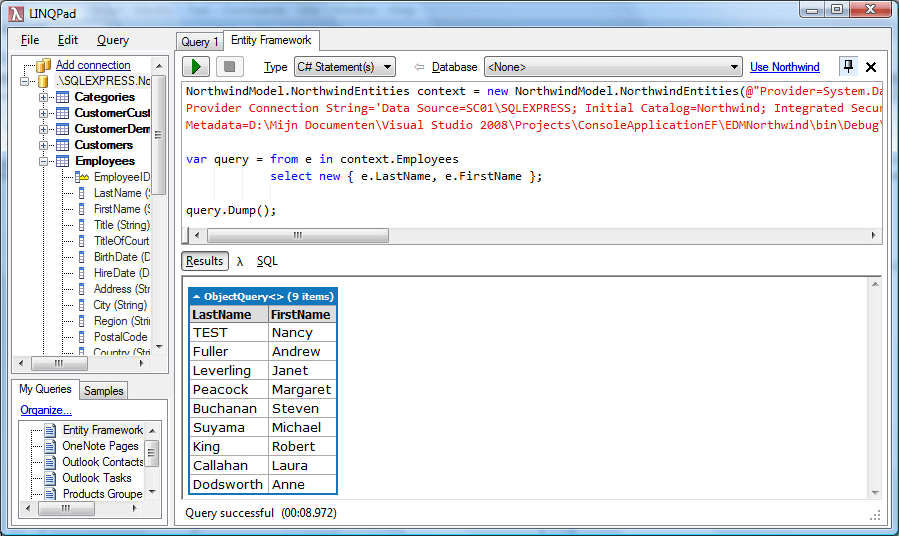
Task: Click the Outlook Tasks document icon
Action: 50,478
